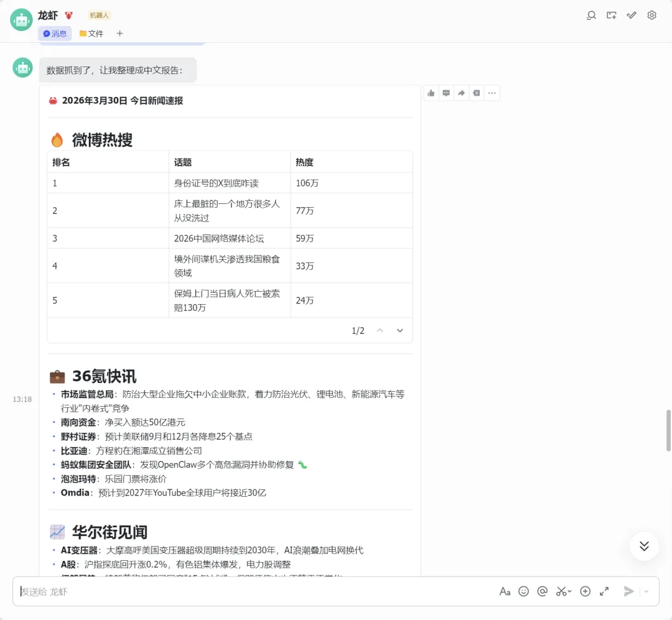Click the add-to-group icon in header
Image resolution: width=672 pixels, height=620 pixels.
tap(611, 16)
